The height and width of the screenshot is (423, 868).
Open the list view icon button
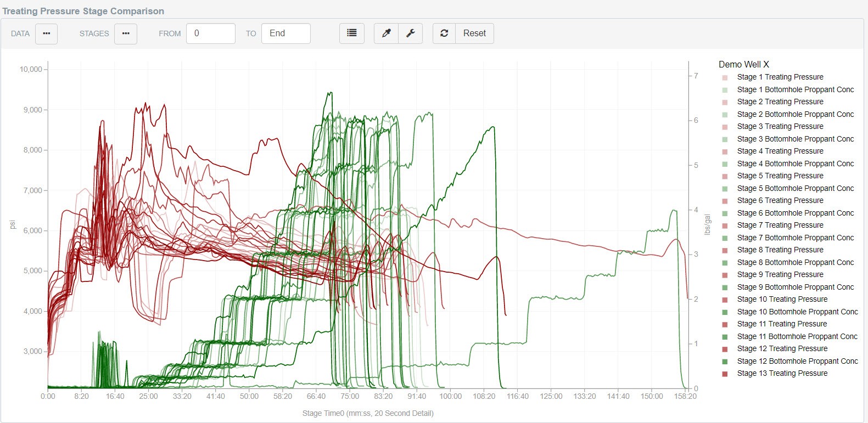[352, 33]
